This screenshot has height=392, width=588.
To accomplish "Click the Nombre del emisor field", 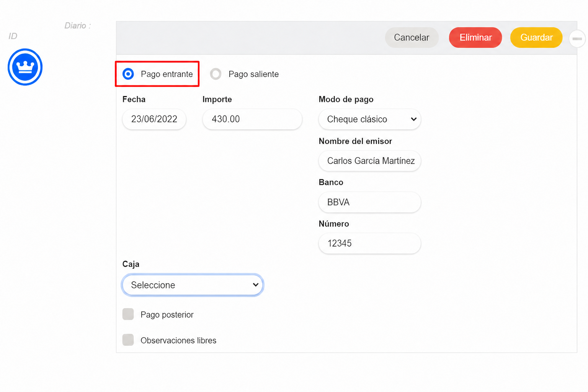I will pyautogui.click(x=370, y=161).
